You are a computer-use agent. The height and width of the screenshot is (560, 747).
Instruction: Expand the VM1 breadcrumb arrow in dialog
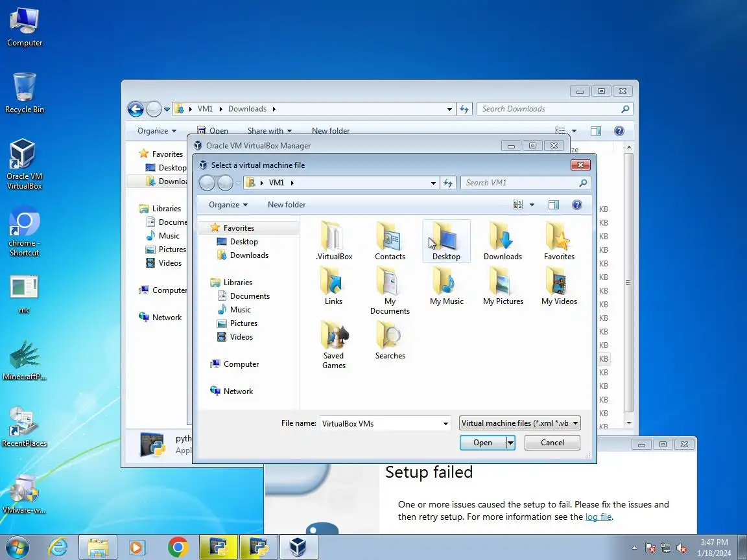click(292, 183)
